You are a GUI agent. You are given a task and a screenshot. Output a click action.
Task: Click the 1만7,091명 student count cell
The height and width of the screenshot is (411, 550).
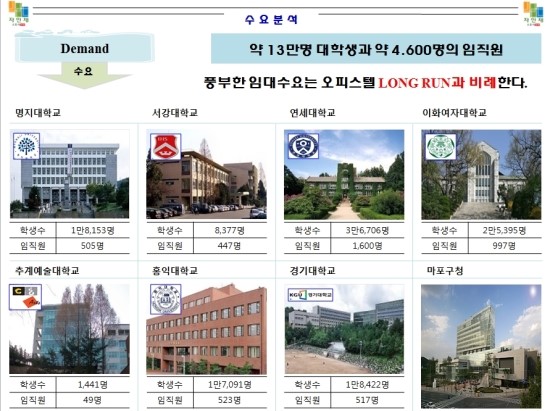[230, 385]
